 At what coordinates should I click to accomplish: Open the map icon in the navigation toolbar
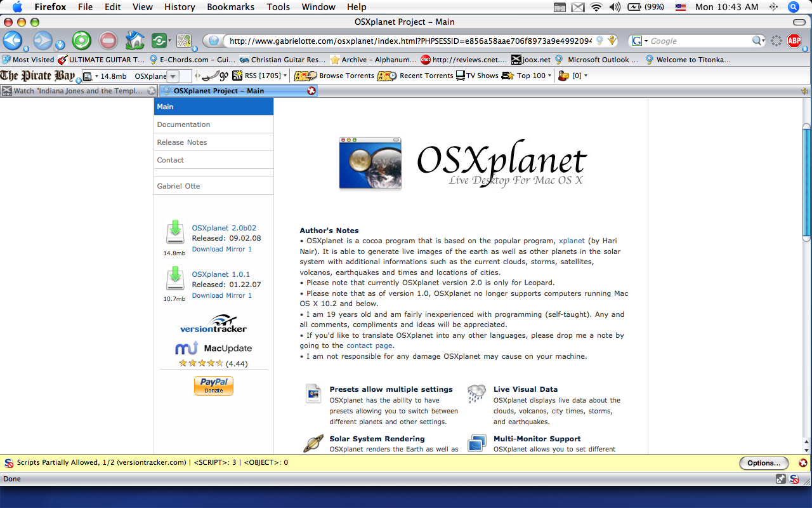coord(184,41)
